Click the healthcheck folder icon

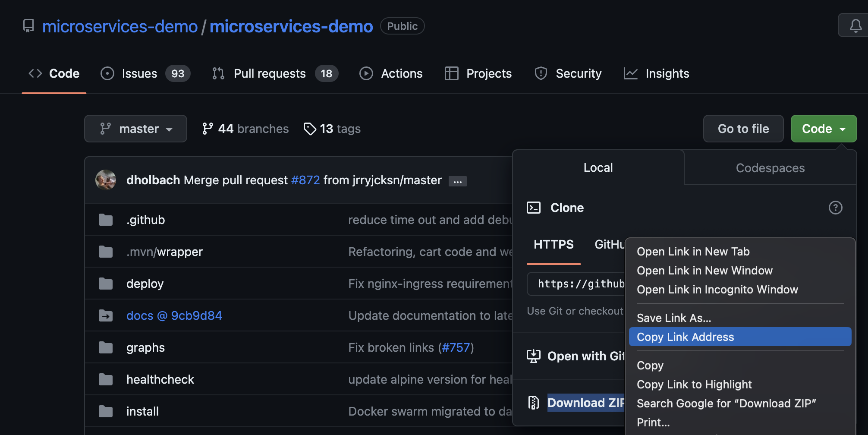(x=106, y=379)
